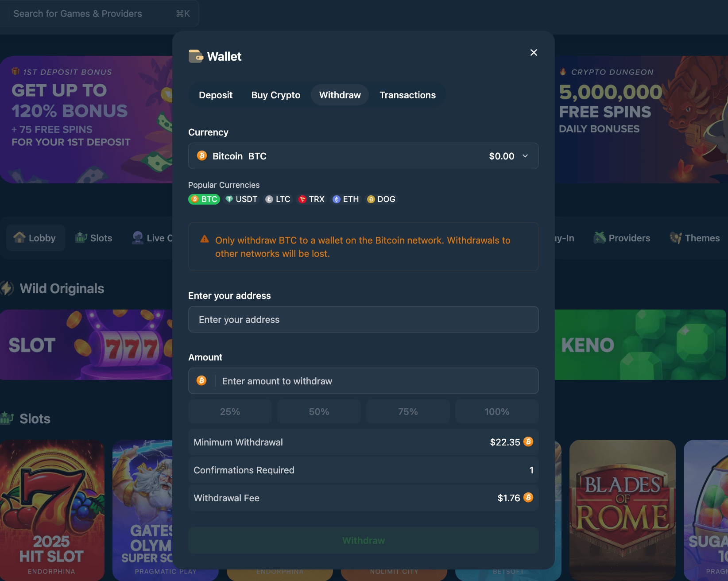The width and height of the screenshot is (728, 581).
Task: Go to Lobby home icon
Action: coord(19,238)
